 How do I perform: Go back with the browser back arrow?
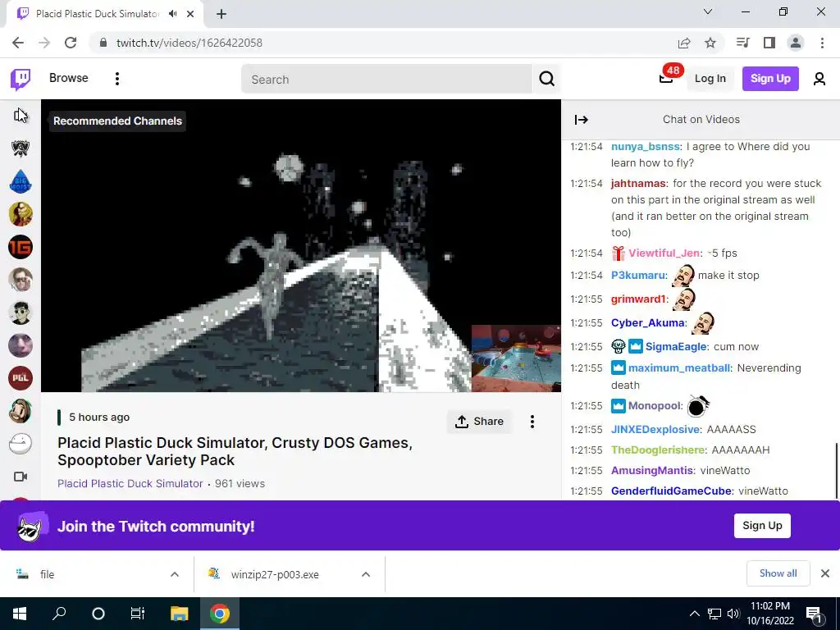[18, 43]
